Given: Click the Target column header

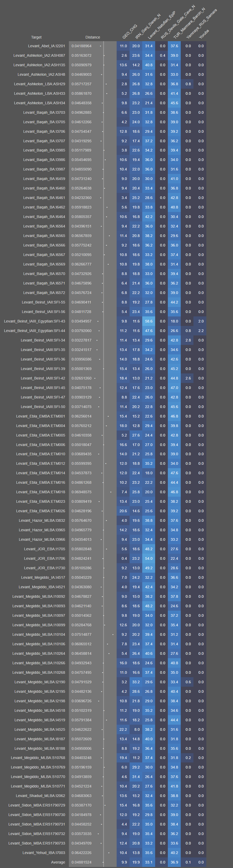Looking at the screenshot, I should pyautogui.click(x=36, y=37).
